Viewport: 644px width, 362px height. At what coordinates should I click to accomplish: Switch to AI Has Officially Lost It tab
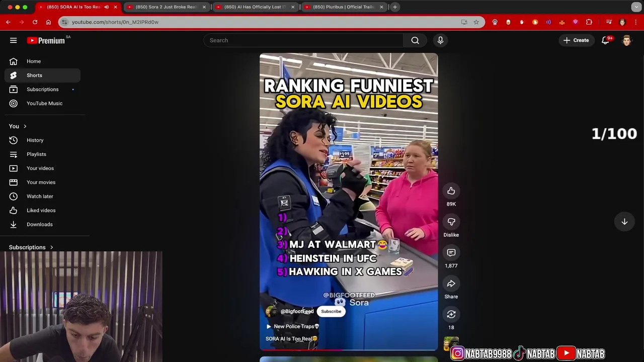254,7
